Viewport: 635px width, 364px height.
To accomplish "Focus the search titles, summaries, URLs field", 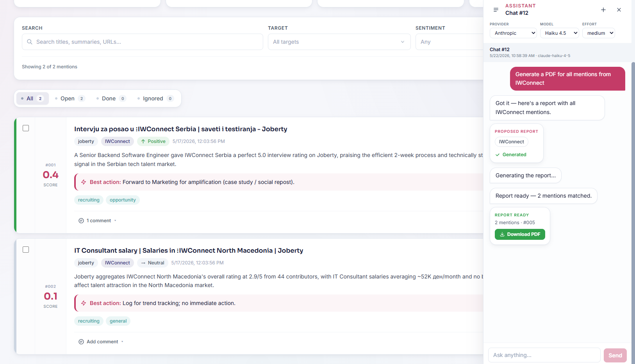I will tap(143, 42).
